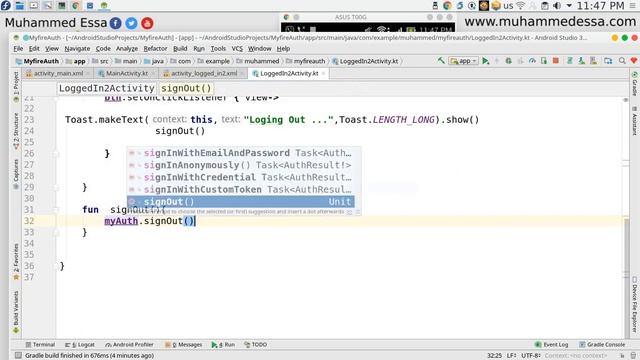
Task: Switch to the MainActivity.kt tab
Action: coord(127,73)
